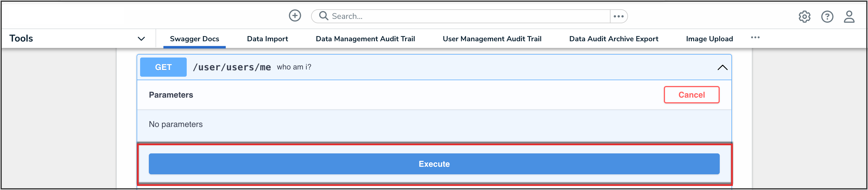
Task: Click the plus create-new icon
Action: 295,16
